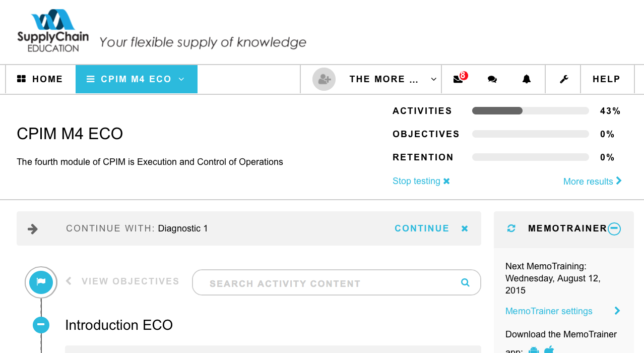Viewport: 644px width, 353px height.
Task: Click the objectives flag circle icon
Action: click(41, 282)
